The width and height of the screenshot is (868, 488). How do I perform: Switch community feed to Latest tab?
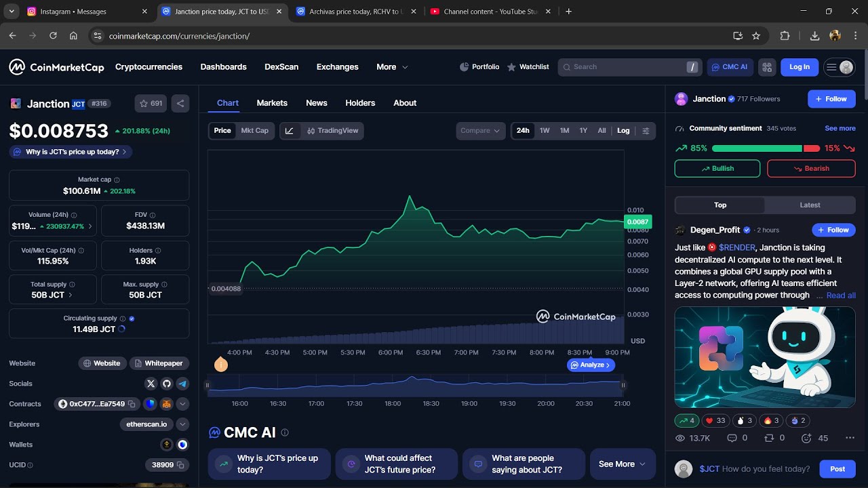[810, 205]
